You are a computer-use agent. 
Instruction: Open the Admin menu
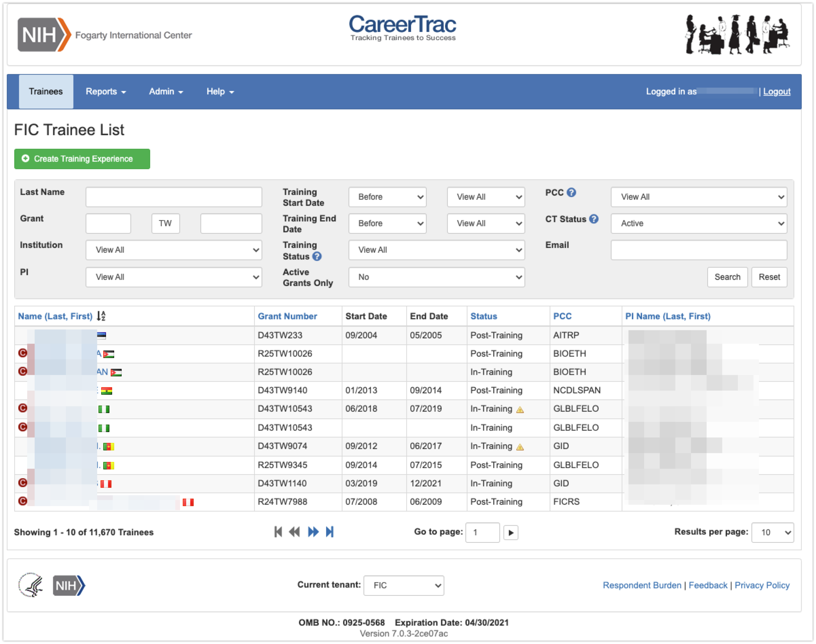click(x=165, y=92)
